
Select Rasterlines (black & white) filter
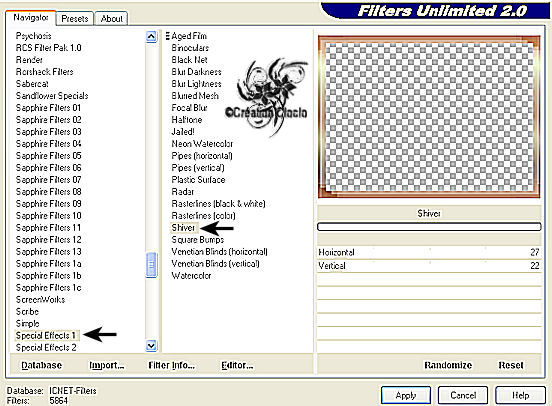click(x=218, y=204)
